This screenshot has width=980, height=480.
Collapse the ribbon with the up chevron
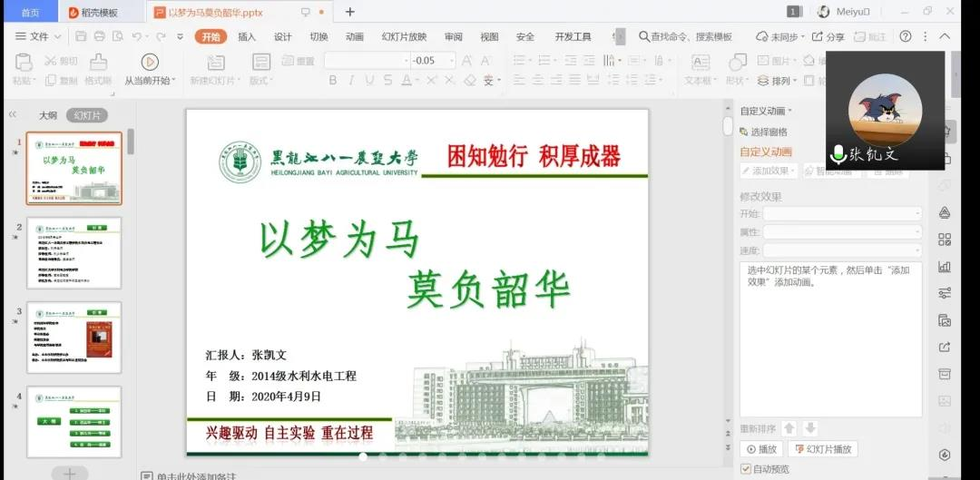[945, 37]
